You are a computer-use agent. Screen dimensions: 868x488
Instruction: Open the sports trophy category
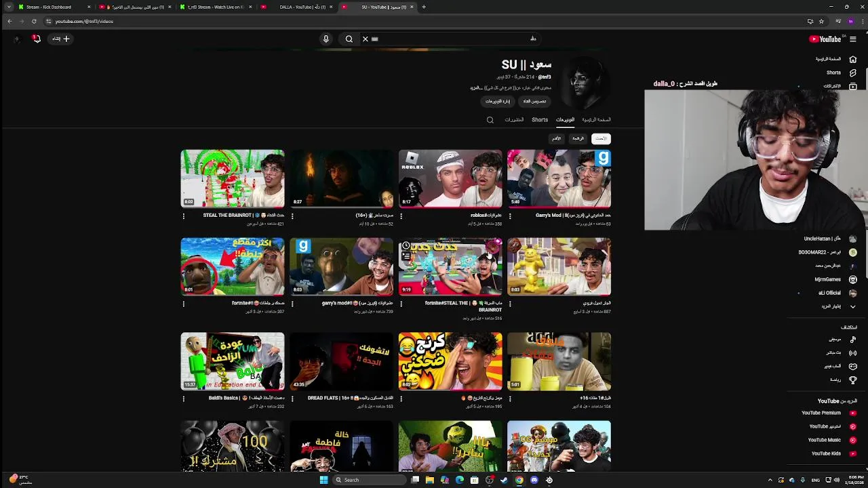(842, 380)
